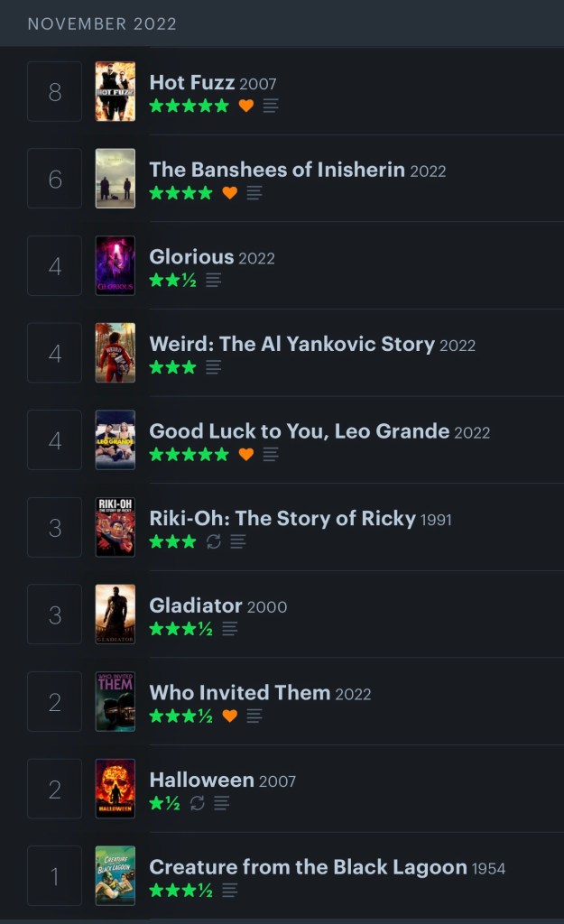
Task: Open the review icon for Hot Fuzz
Action: [x=271, y=106]
